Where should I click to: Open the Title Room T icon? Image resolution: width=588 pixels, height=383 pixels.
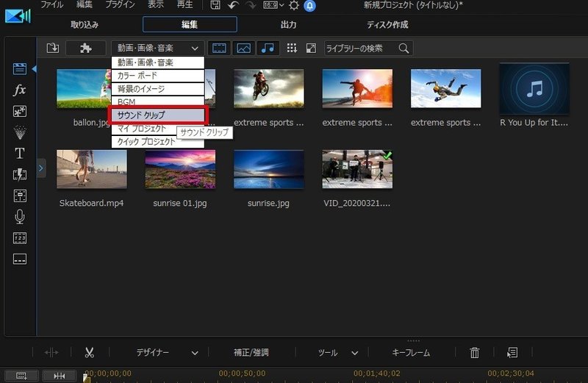(x=20, y=154)
